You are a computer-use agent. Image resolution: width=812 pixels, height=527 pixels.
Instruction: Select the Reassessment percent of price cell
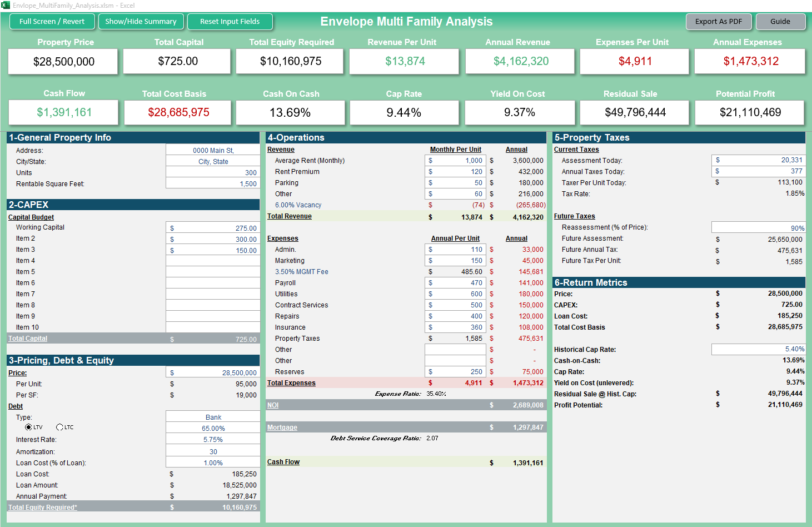pyautogui.click(x=758, y=228)
